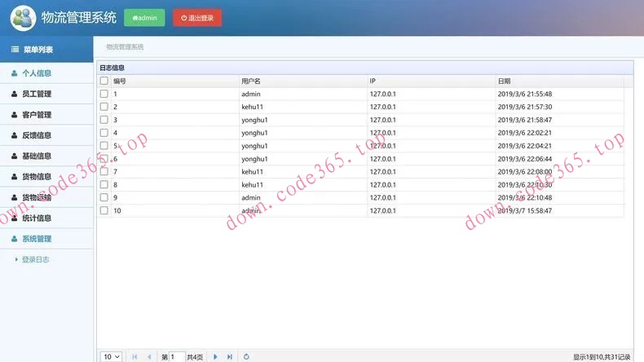Go to previous page arrow icon
The width and height of the screenshot is (644, 362).
click(149, 356)
